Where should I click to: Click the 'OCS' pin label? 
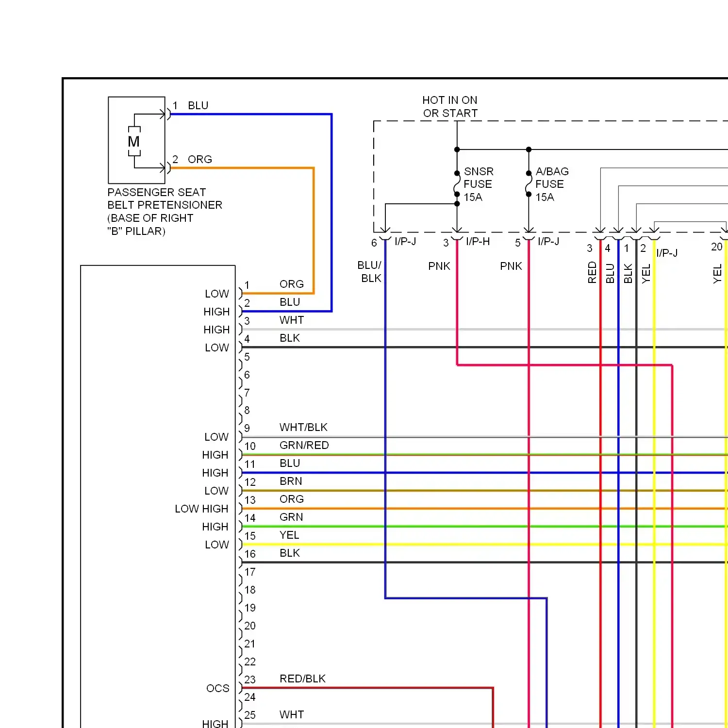217,689
